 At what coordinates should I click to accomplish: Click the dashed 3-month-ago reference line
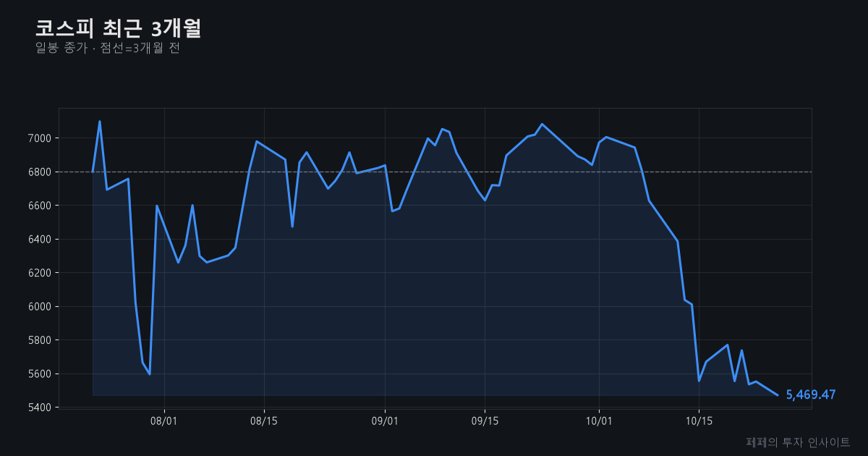coord(435,172)
